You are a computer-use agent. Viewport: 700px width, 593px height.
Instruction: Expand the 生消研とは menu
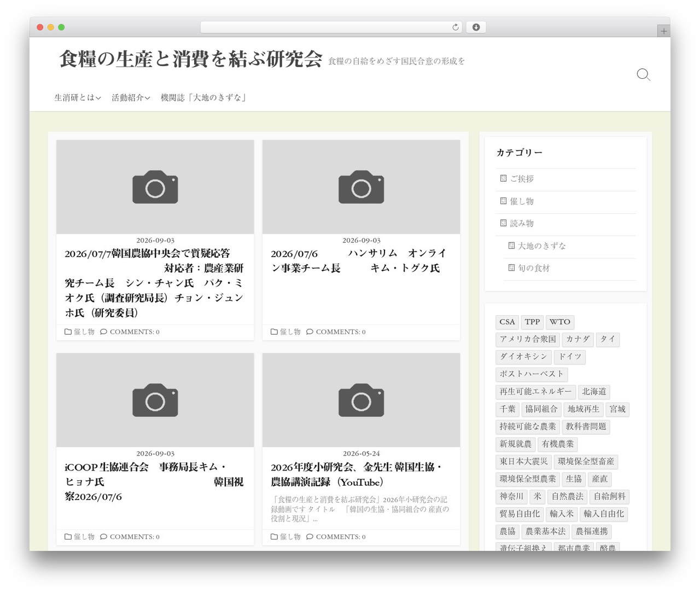[78, 97]
